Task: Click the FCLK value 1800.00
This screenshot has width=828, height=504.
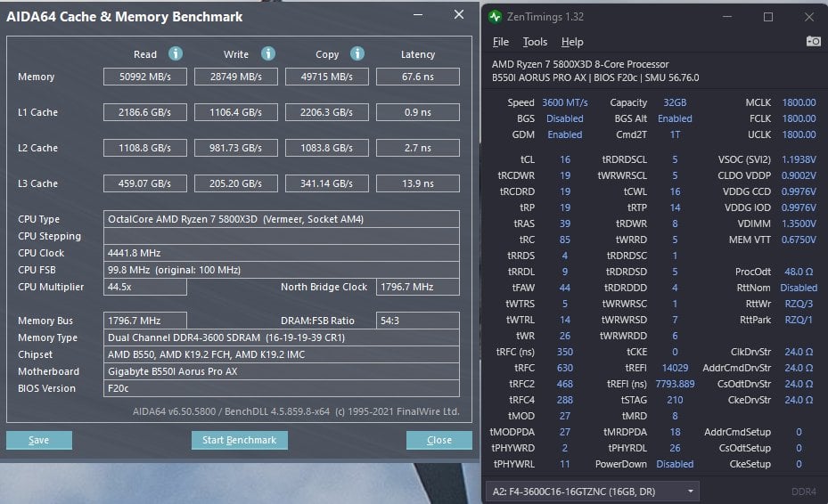Action: tap(799, 118)
